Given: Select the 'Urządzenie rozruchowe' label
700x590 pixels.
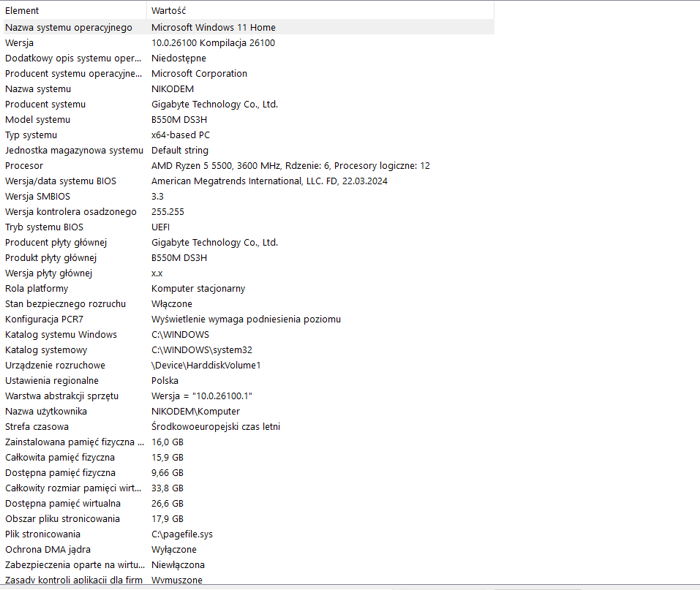Looking at the screenshot, I should pos(56,366).
